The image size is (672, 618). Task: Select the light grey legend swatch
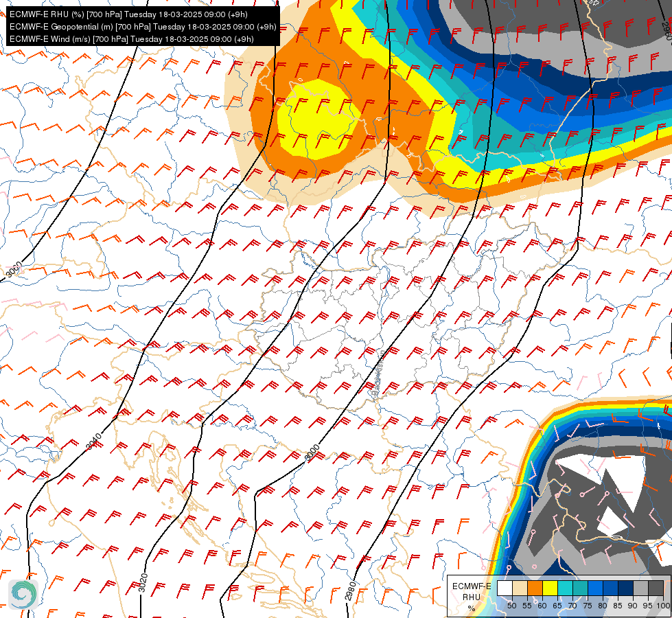pos(640,588)
